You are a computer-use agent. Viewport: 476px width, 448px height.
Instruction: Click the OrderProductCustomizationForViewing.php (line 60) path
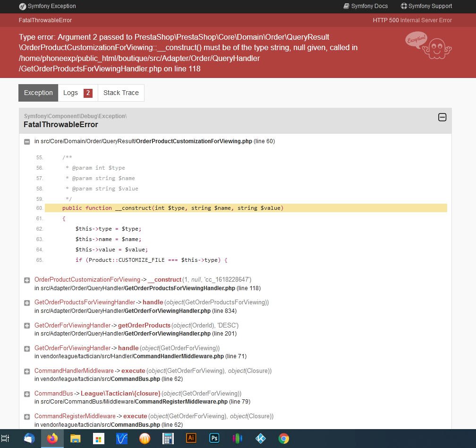[154, 141]
